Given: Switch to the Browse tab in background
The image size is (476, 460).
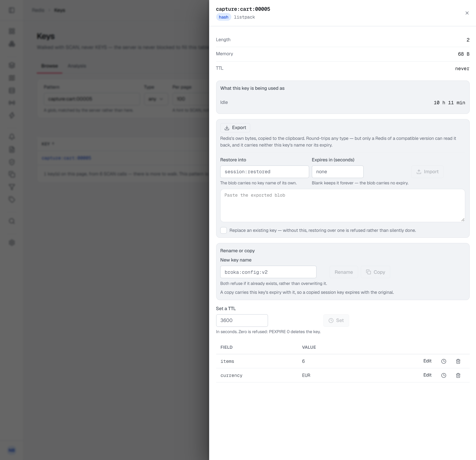Looking at the screenshot, I should pyautogui.click(x=49, y=66).
